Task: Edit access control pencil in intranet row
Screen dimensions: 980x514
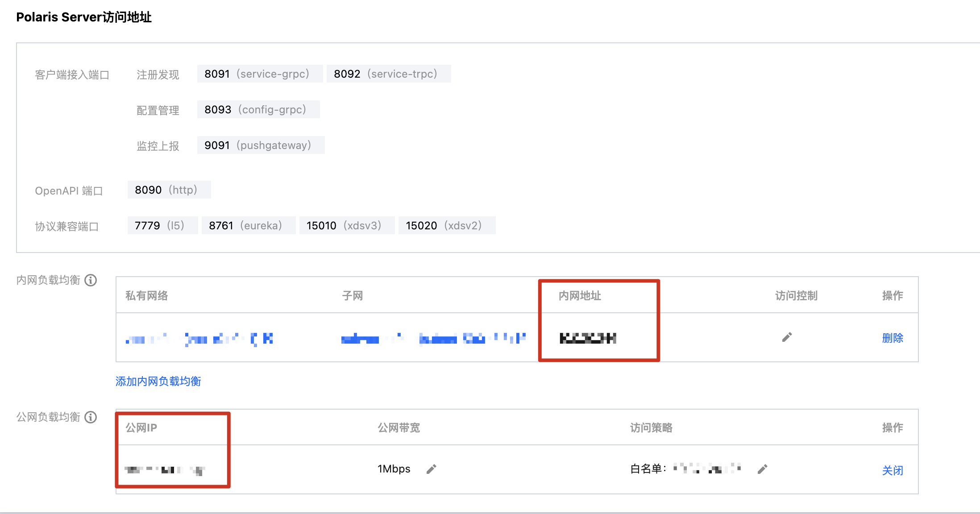Action: coord(787,337)
